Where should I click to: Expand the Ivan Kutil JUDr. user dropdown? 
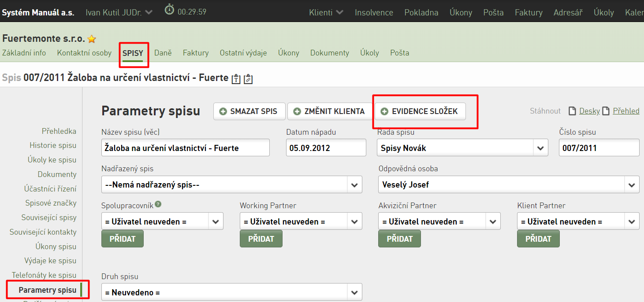click(149, 12)
